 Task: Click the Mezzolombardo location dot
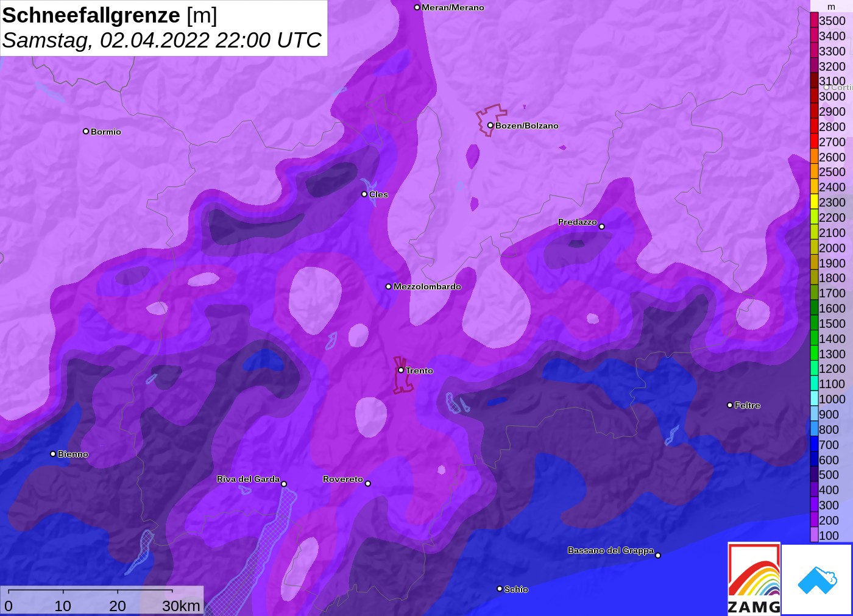389,286
